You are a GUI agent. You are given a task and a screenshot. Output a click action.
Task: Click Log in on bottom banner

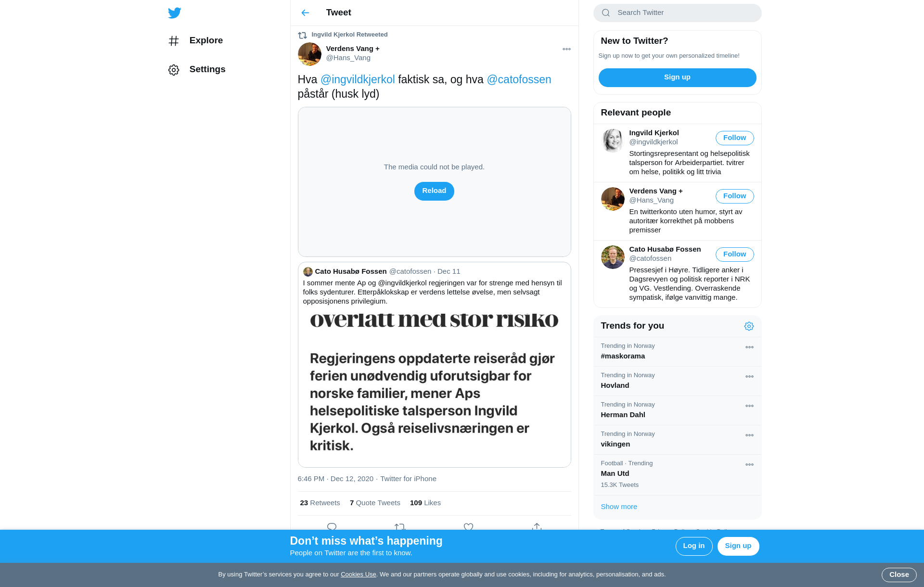click(693, 546)
